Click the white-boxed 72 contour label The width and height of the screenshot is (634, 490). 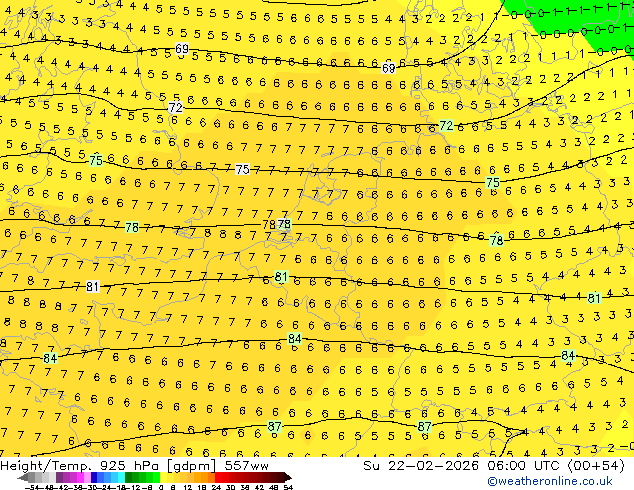pyautogui.click(x=175, y=108)
